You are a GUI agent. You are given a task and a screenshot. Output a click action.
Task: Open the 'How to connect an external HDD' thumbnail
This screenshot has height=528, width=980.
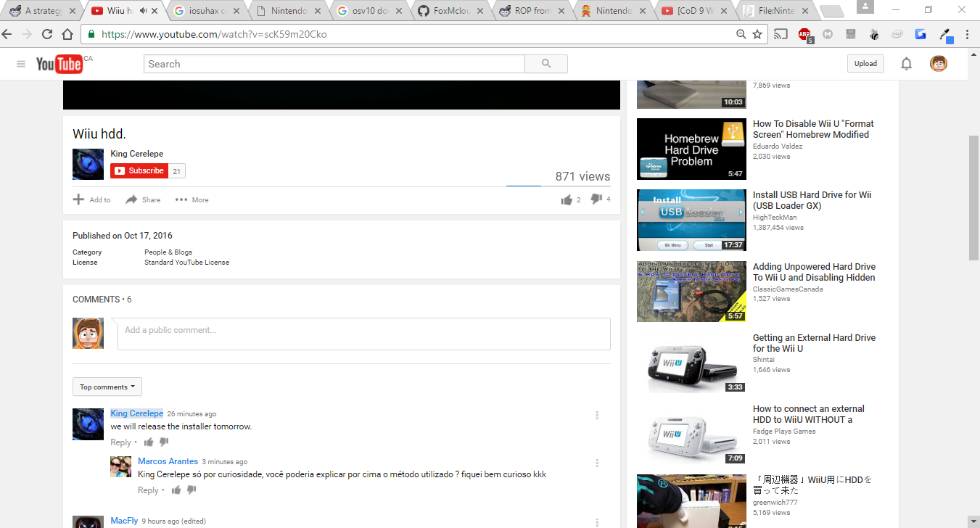(691, 434)
